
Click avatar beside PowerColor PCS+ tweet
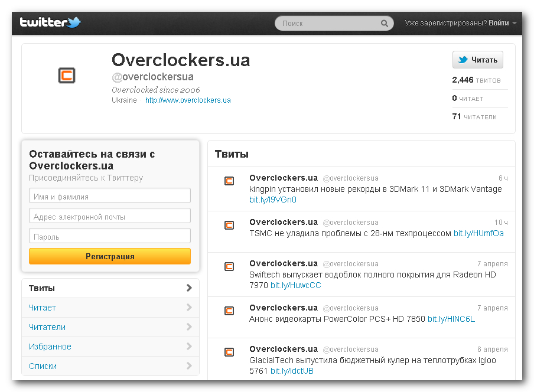[x=229, y=311]
